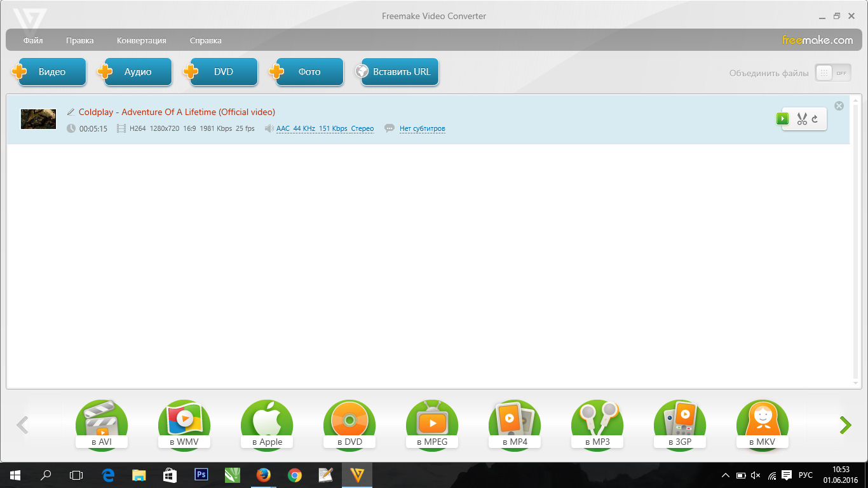Click the Coldplay video thumbnail
The width and height of the screenshot is (868, 488).
(38, 119)
